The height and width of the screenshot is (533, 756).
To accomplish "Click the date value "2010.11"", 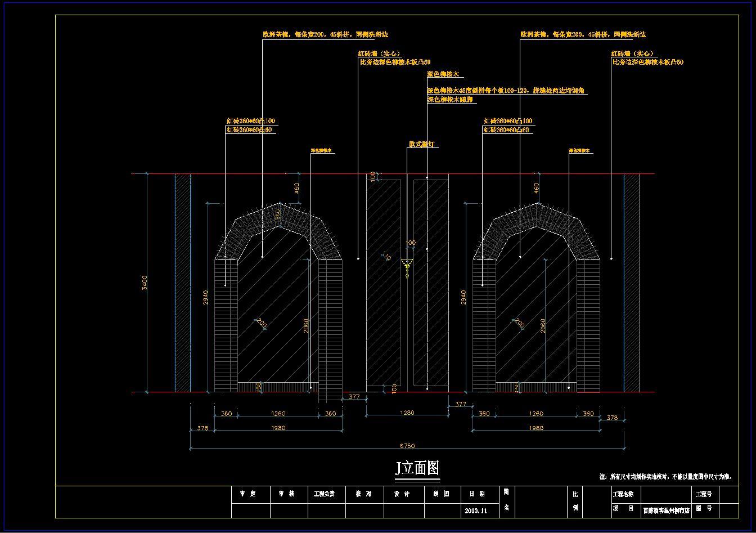I will (x=476, y=511).
